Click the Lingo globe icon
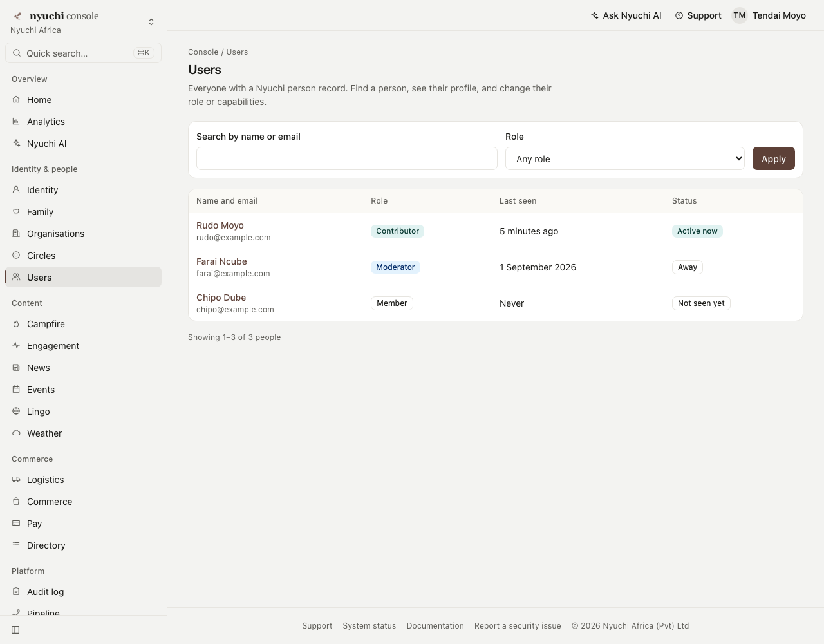This screenshot has width=824, height=644. (16, 412)
